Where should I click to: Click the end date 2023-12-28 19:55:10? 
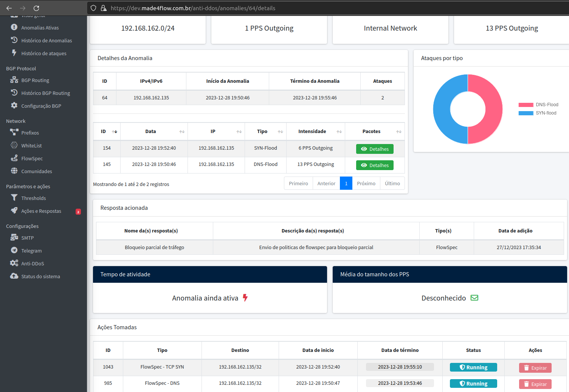tap(400, 367)
